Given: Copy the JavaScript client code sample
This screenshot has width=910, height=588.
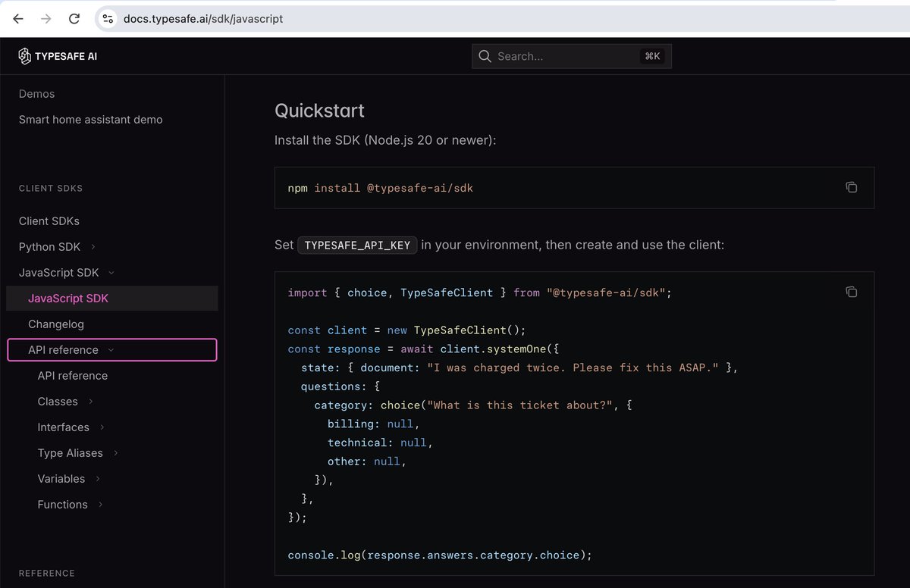Looking at the screenshot, I should click(852, 292).
